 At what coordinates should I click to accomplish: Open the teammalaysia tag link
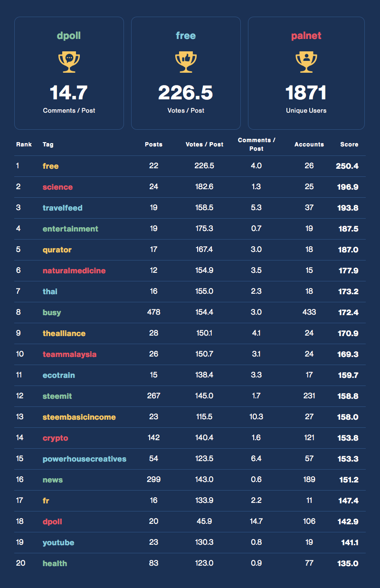tap(69, 354)
